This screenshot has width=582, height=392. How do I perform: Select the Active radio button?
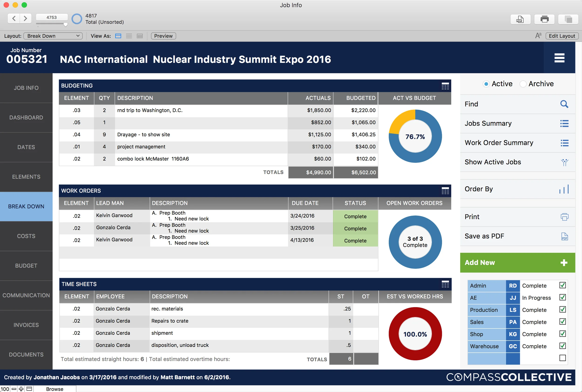pos(486,84)
